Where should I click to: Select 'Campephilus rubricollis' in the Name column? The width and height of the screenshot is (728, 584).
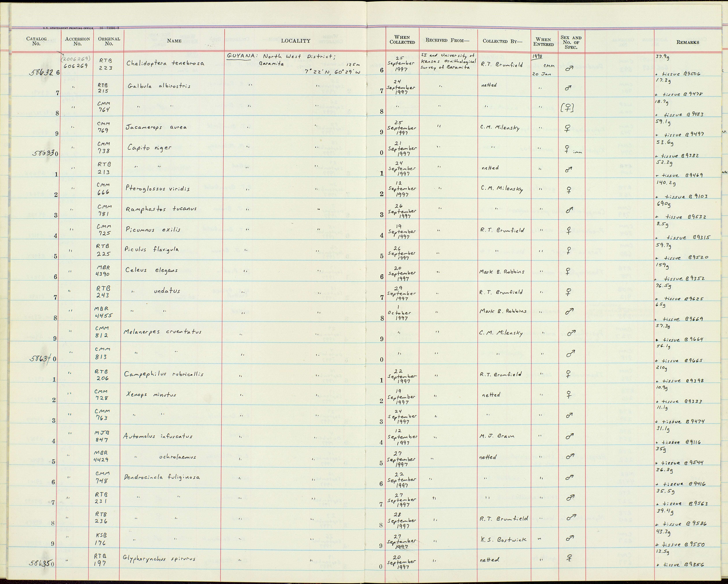coord(164,374)
